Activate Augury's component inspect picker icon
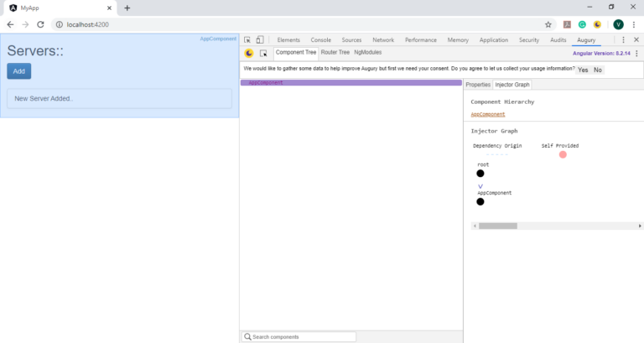Viewport: 644px width, 343px height. (263, 53)
